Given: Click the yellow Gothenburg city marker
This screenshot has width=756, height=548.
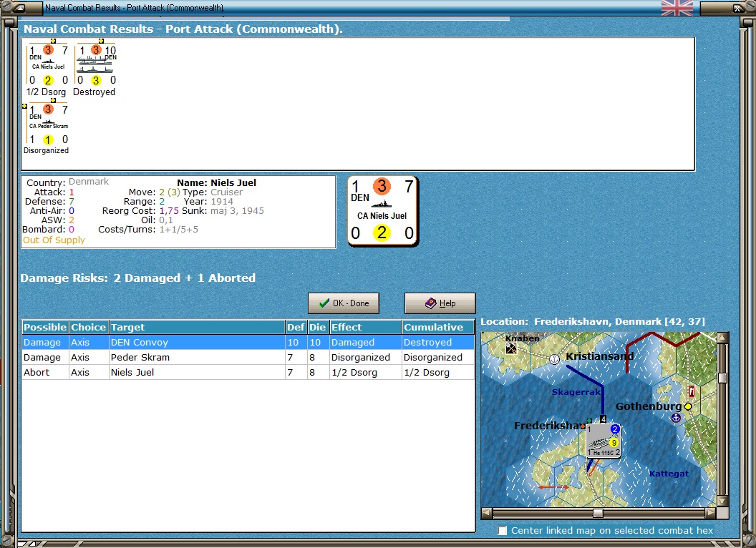Looking at the screenshot, I should (x=688, y=406).
